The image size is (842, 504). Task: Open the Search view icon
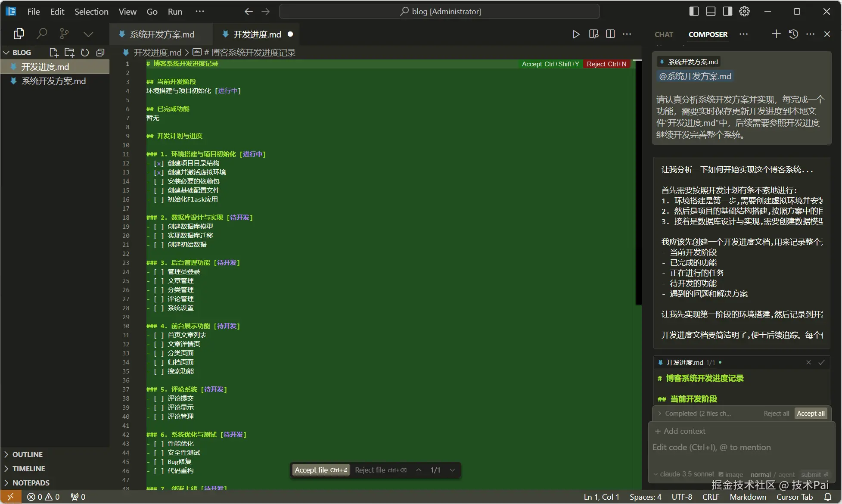pos(42,34)
